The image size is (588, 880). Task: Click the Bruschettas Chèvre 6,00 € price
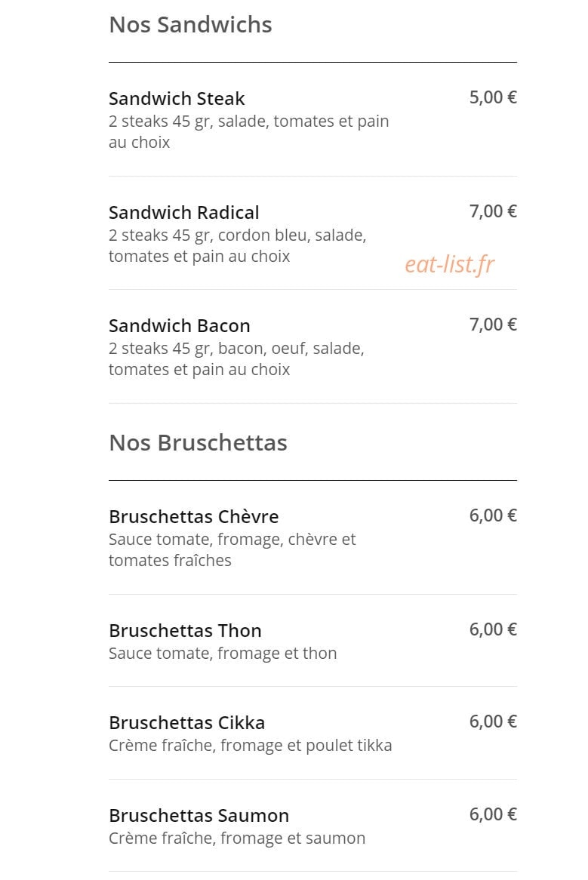tap(493, 515)
